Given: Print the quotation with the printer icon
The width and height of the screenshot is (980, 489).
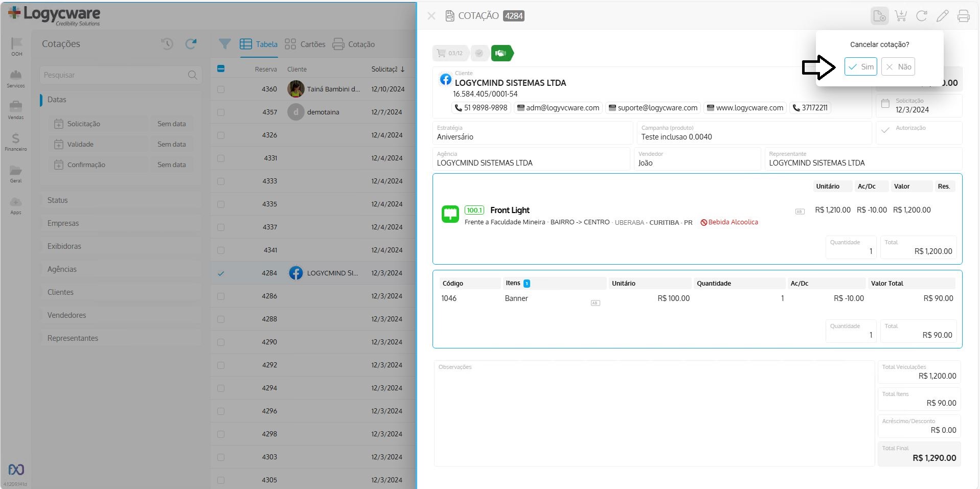Looking at the screenshot, I should tap(963, 16).
